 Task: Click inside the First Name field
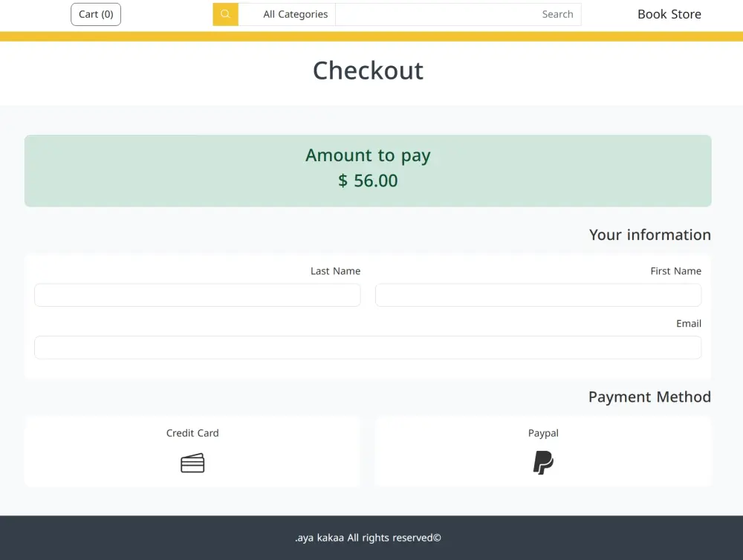(x=538, y=295)
